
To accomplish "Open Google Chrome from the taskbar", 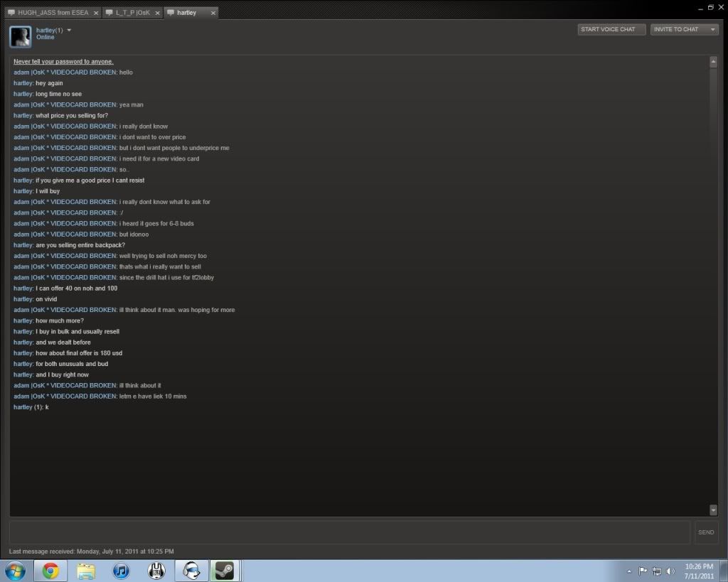I will (x=50, y=571).
